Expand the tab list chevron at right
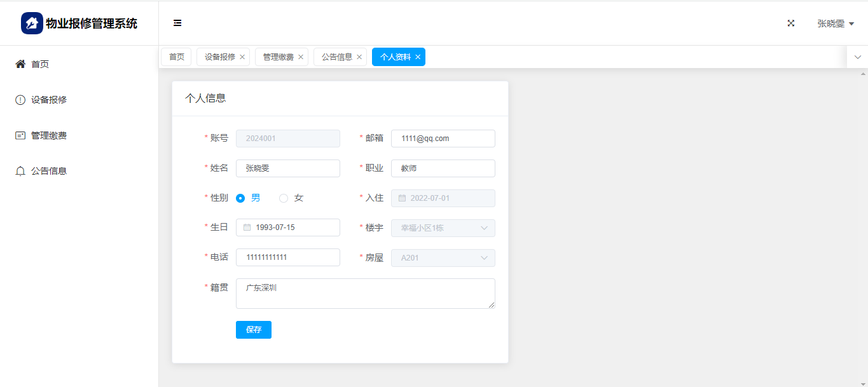Viewport: 868px width, 387px height. [x=857, y=57]
